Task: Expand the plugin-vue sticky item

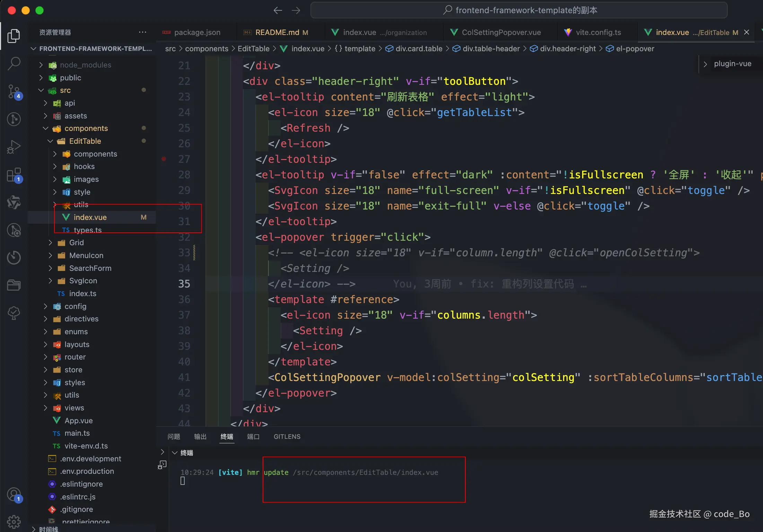Action: pyautogui.click(x=705, y=64)
